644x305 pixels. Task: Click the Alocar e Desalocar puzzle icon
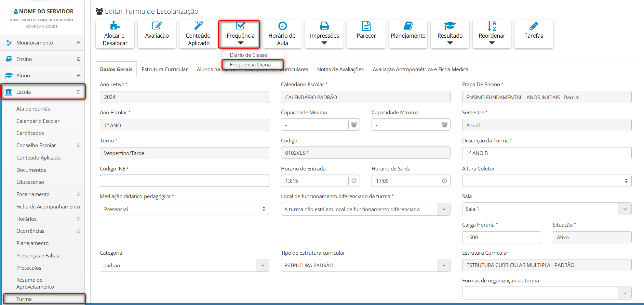(115, 26)
